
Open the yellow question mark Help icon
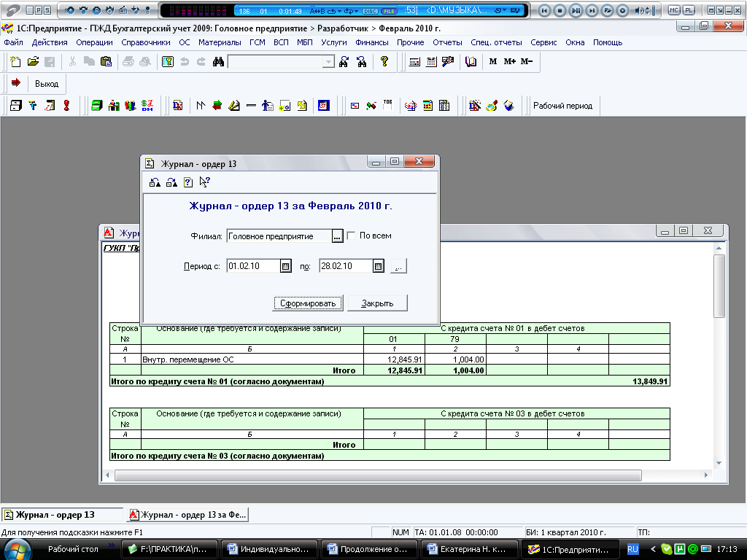click(384, 61)
